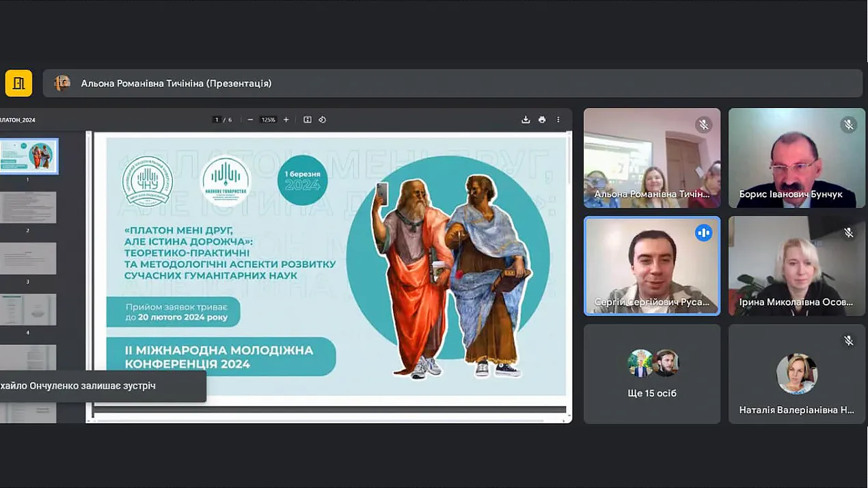Click the yellow meeting room icon

pos(18,83)
